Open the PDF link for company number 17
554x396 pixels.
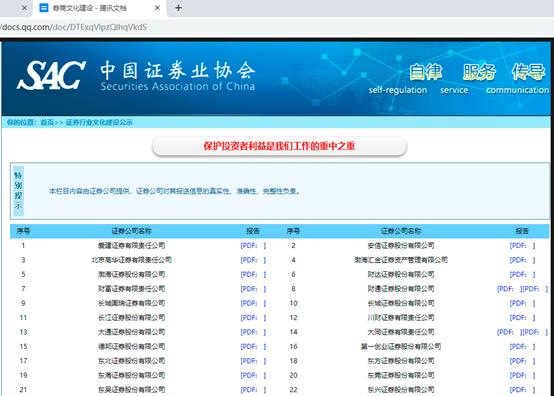click(253, 361)
